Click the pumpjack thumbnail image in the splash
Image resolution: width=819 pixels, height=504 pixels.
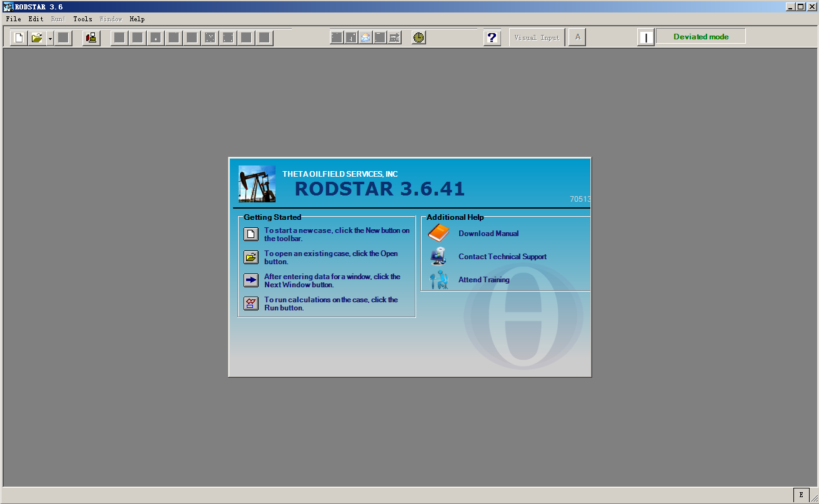(x=257, y=184)
